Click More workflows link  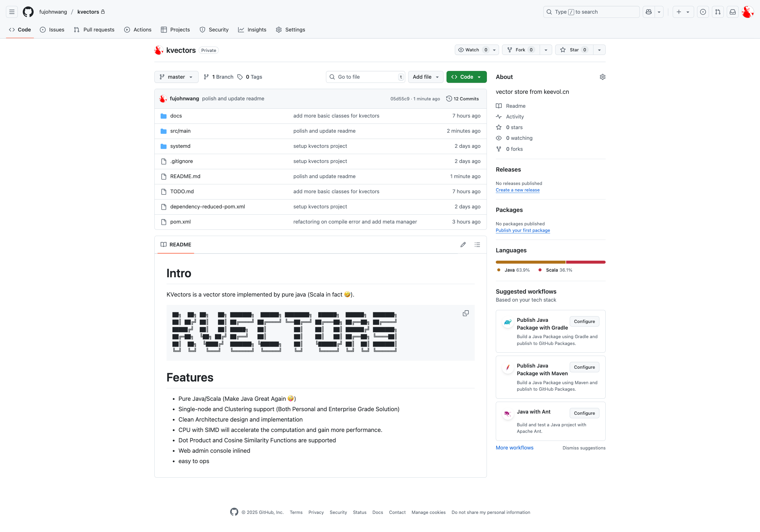click(x=514, y=448)
